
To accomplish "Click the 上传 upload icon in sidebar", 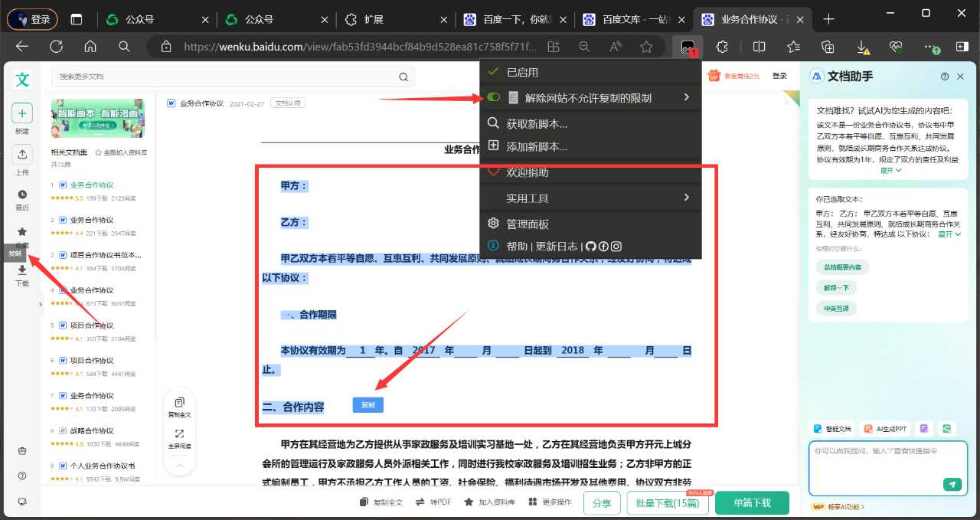I will tap(22, 155).
